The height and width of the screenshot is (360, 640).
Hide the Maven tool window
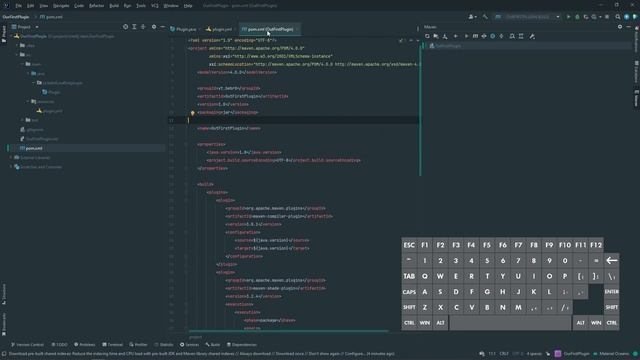pos(629,27)
